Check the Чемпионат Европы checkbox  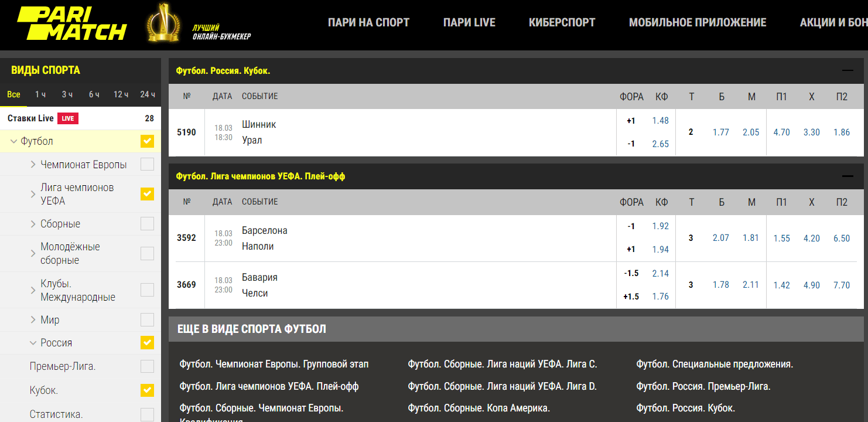tap(147, 164)
